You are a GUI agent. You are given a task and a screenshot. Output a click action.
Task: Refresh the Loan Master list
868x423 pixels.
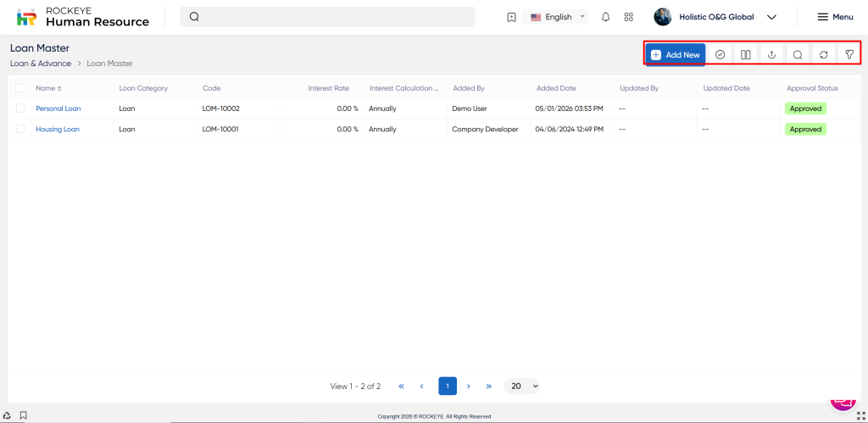pos(823,54)
